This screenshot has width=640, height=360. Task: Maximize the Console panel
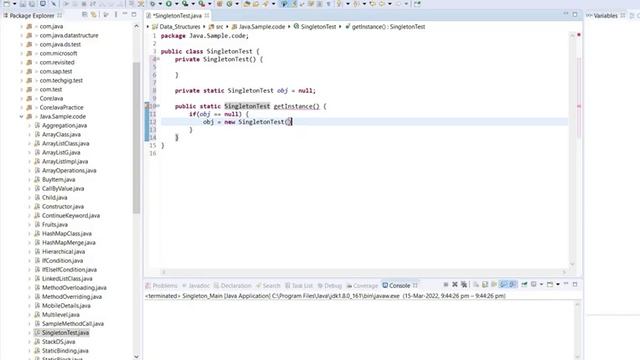click(575, 284)
